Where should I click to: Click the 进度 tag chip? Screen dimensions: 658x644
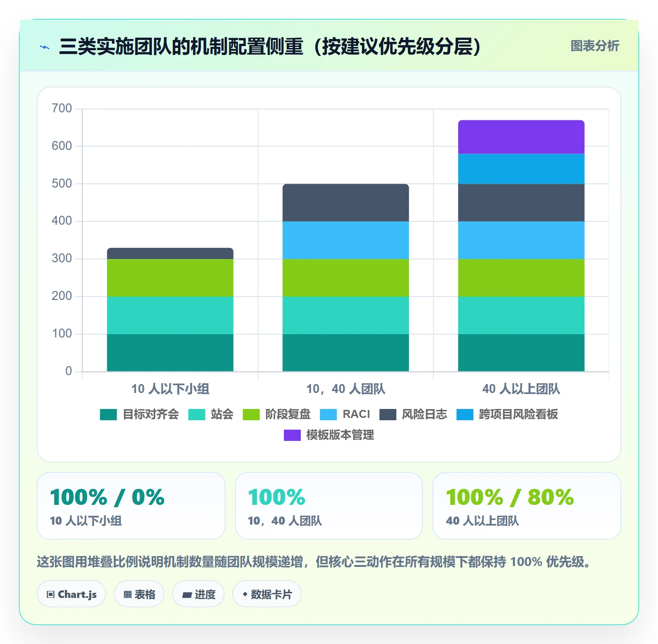(x=198, y=594)
